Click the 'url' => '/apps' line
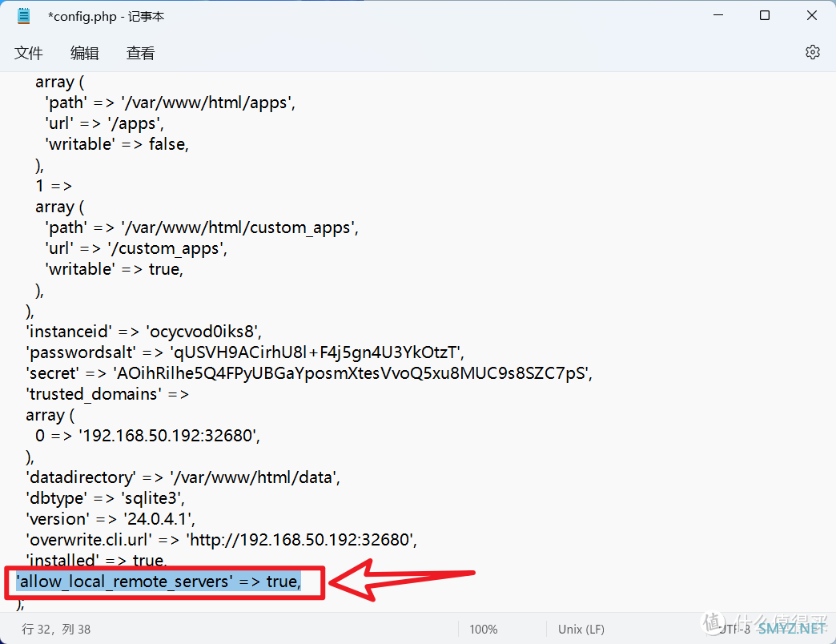The height and width of the screenshot is (644, 836). pos(104,123)
